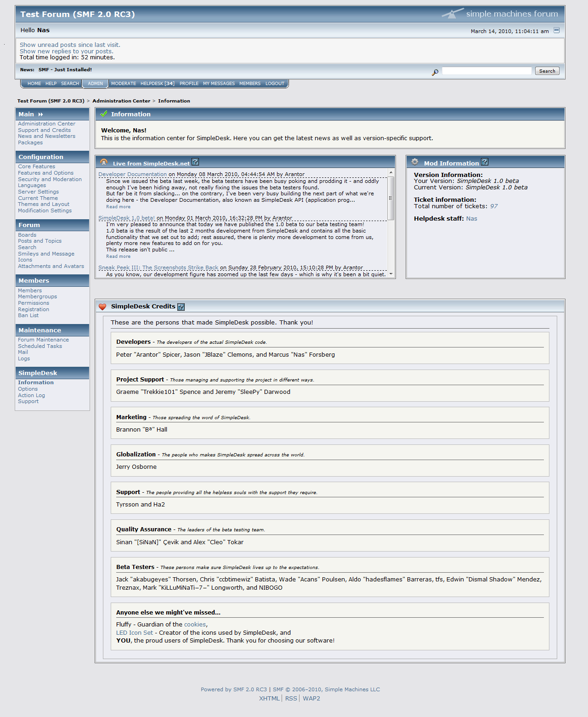
Task: Show new replies to your posts
Action: pos(67,51)
